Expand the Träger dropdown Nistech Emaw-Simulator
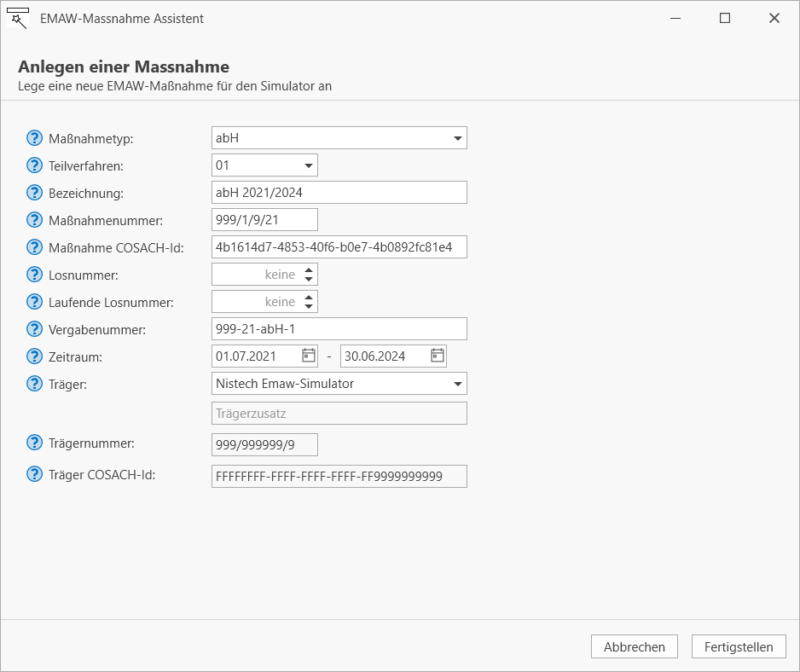800x672 pixels. point(339,384)
